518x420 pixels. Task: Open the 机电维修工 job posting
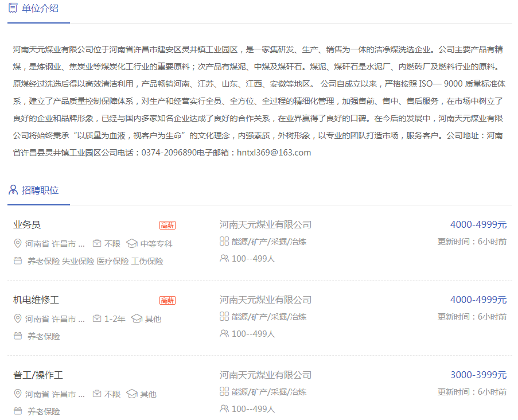(36, 300)
